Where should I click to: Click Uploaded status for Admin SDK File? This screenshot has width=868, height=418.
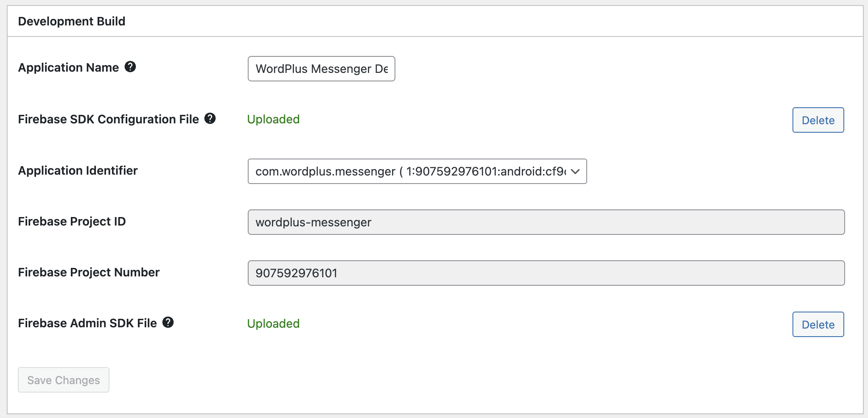(274, 323)
